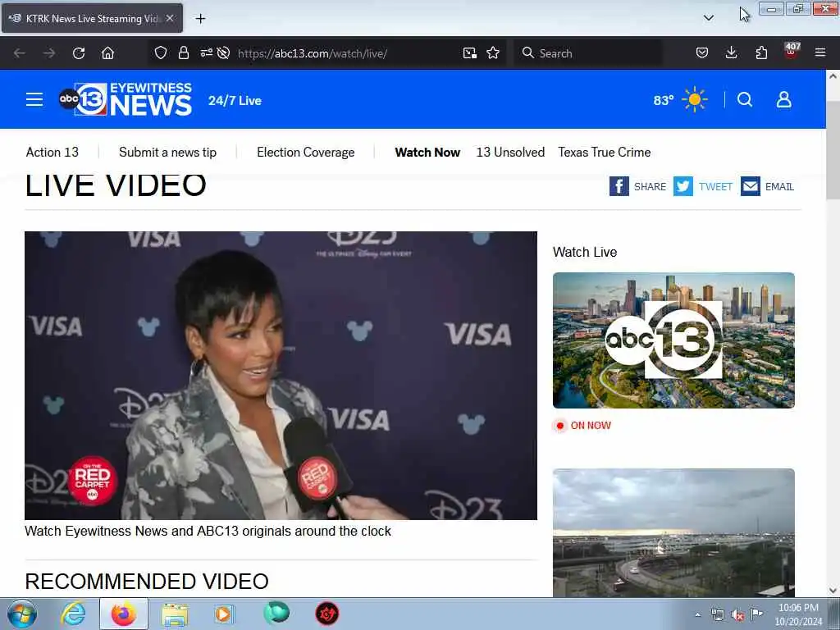Click the sun weather icon
This screenshot has height=630, width=840.
click(x=695, y=99)
